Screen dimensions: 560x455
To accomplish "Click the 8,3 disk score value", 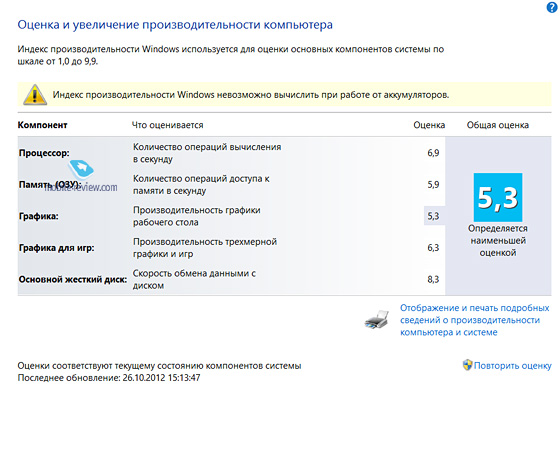I will pos(433,279).
